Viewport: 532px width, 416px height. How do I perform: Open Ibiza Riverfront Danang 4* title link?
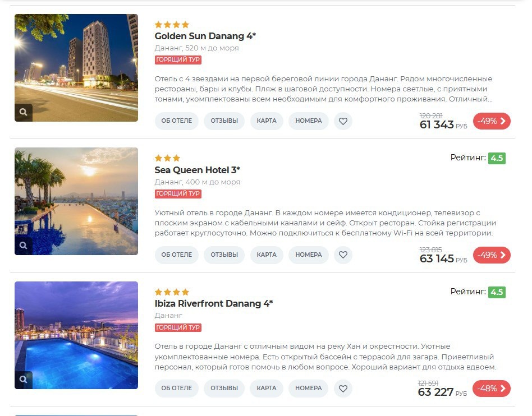pyautogui.click(x=214, y=303)
